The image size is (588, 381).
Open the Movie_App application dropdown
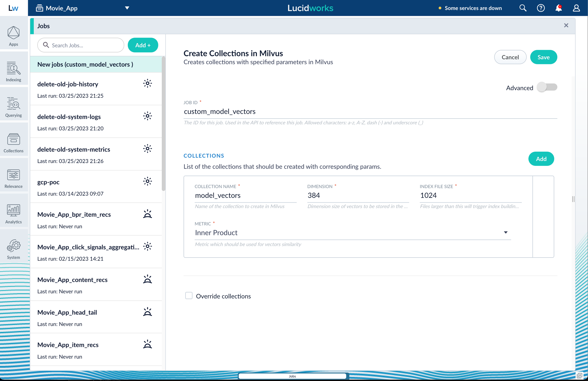point(127,8)
